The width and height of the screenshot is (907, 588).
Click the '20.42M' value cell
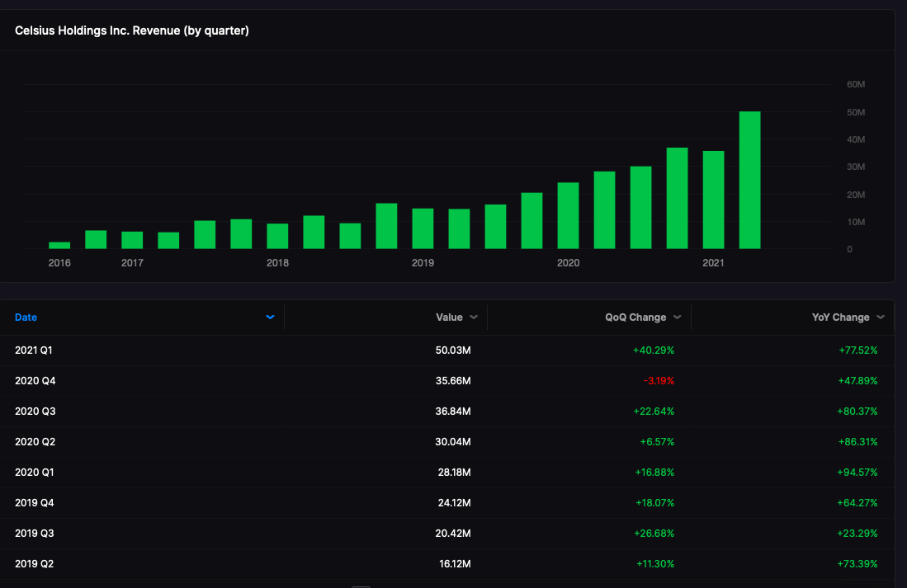tap(453, 534)
